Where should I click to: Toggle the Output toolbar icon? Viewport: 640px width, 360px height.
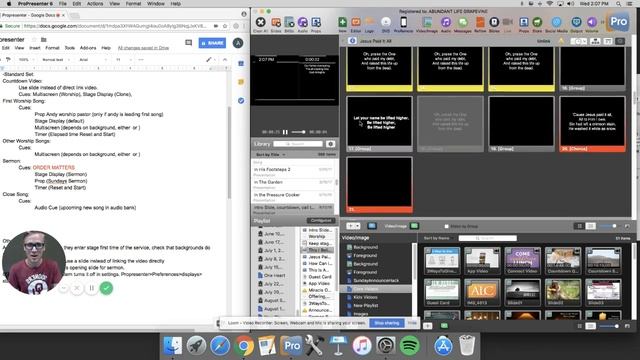pos(576,22)
